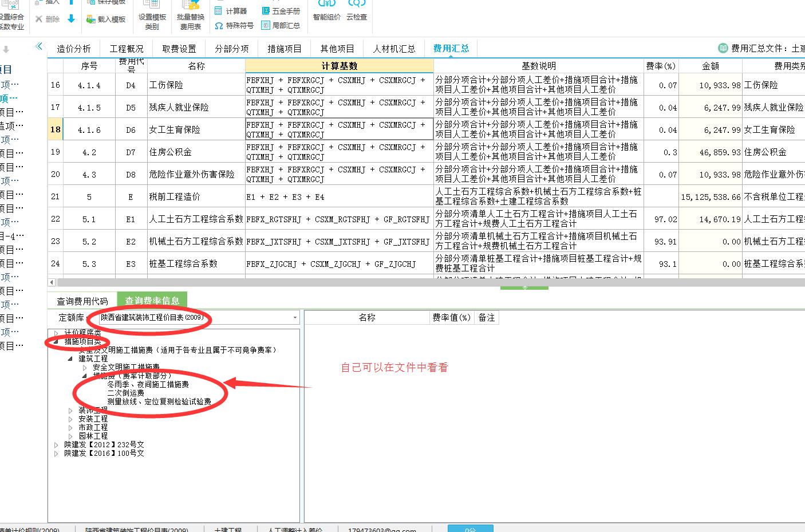Click the 序号 column header
This screenshot has width=805, height=532.
click(x=89, y=66)
